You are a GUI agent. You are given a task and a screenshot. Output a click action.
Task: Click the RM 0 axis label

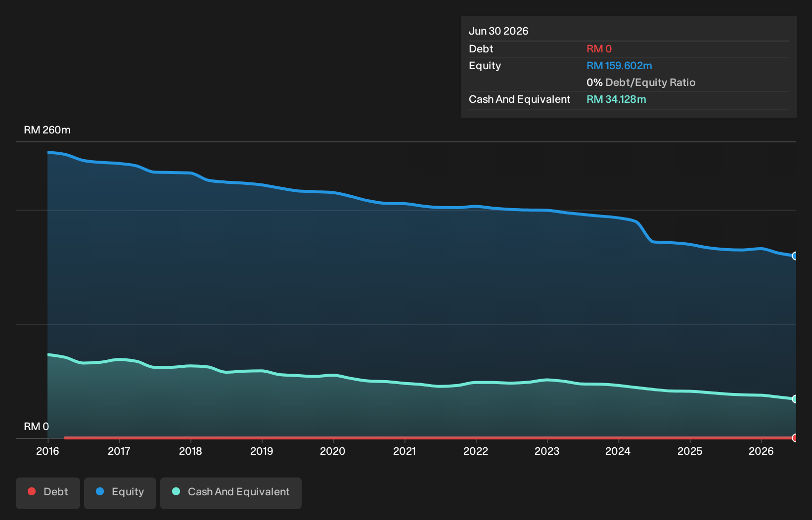[36, 427]
